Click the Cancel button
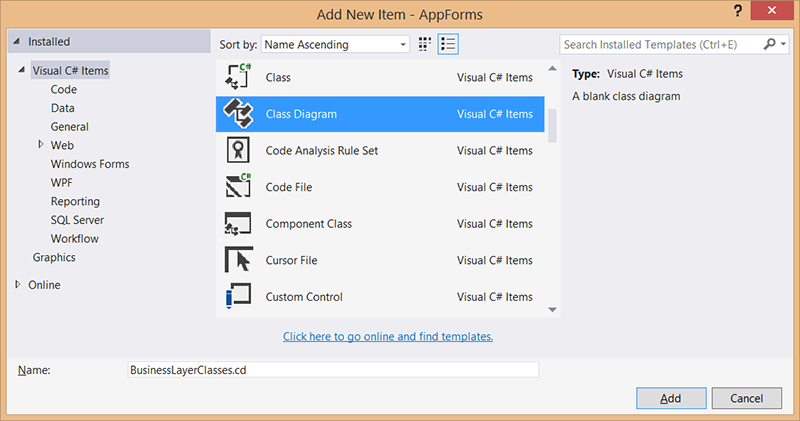The image size is (800, 421). 746,398
